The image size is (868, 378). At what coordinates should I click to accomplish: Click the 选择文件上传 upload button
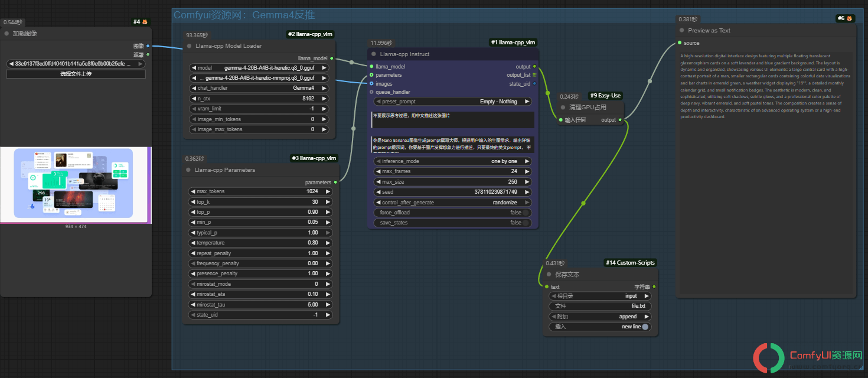coord(76,74)
